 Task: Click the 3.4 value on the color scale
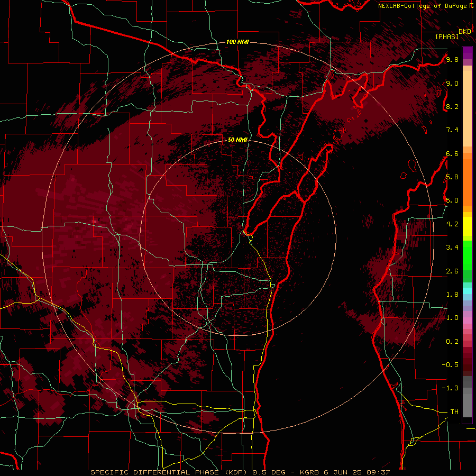tap(452, 248)
